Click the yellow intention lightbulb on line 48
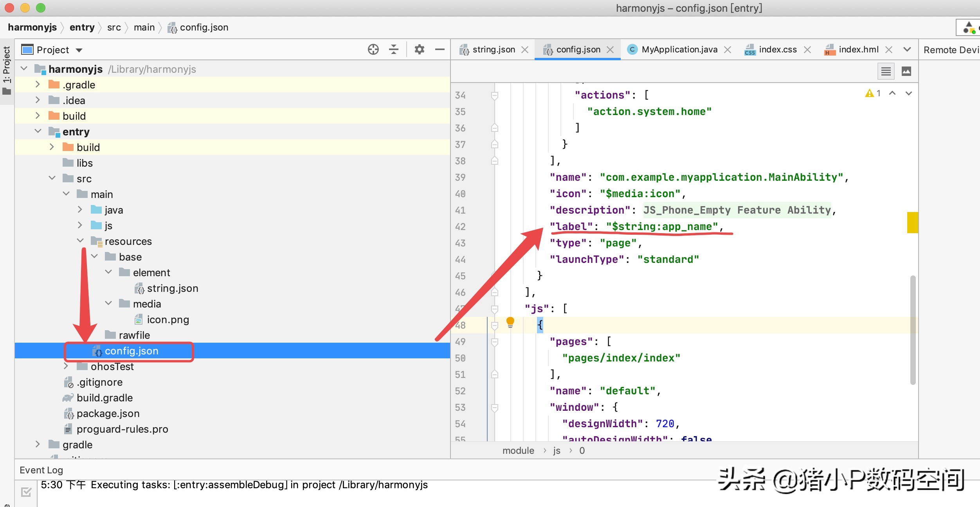 pos(510,322)
